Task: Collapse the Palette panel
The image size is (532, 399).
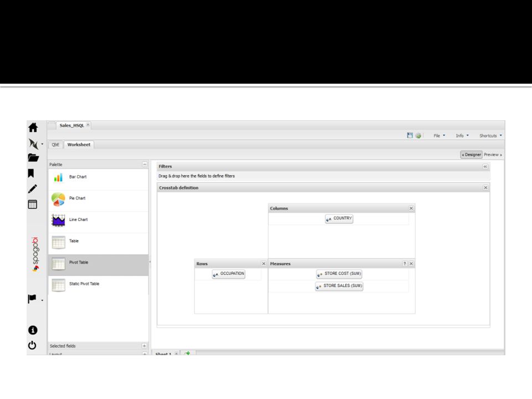Action: [x=145, y=164]
